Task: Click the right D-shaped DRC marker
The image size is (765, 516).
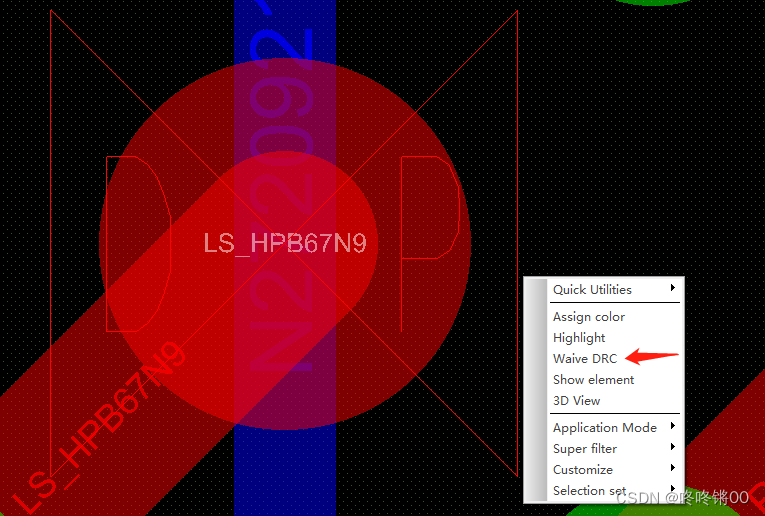Action: (430, 244)
